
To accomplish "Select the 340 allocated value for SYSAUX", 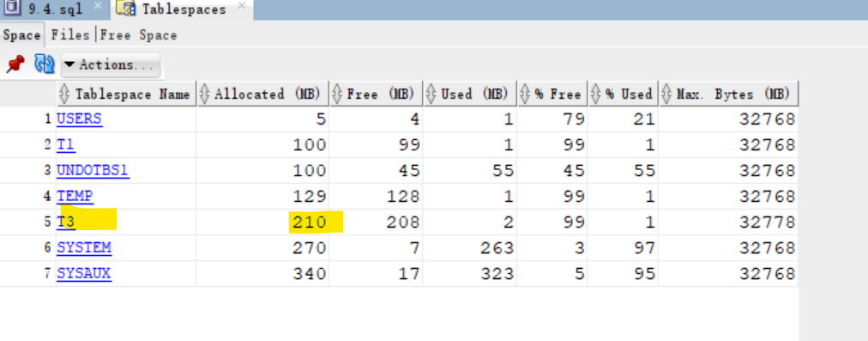I will (309, 274).
